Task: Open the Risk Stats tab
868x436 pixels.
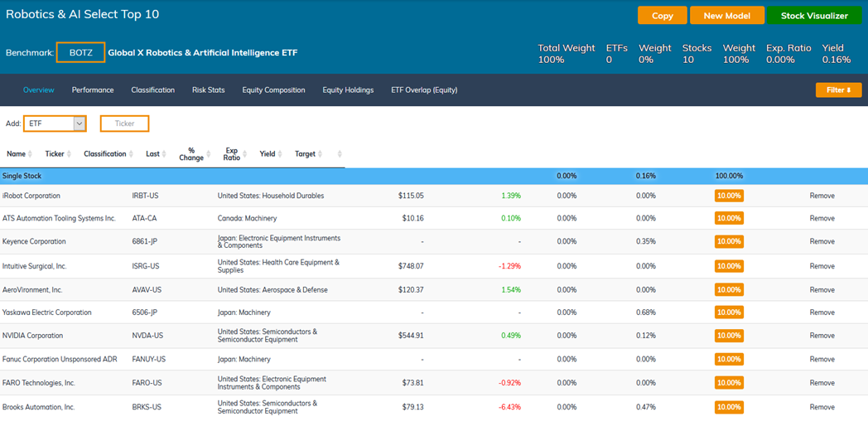Action: pyautogui.click(x=208, y=90)
